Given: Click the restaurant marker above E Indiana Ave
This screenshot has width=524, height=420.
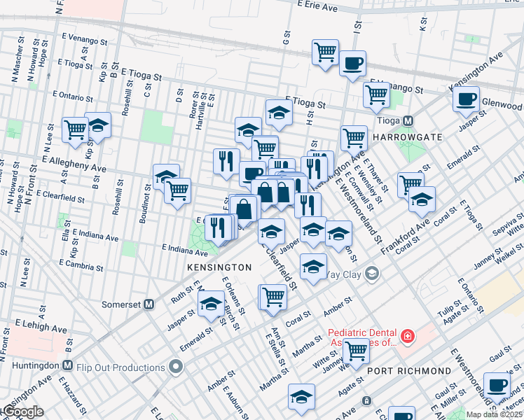Looking at the screenshot, I should pyautogui.click(x=218, y=228).
